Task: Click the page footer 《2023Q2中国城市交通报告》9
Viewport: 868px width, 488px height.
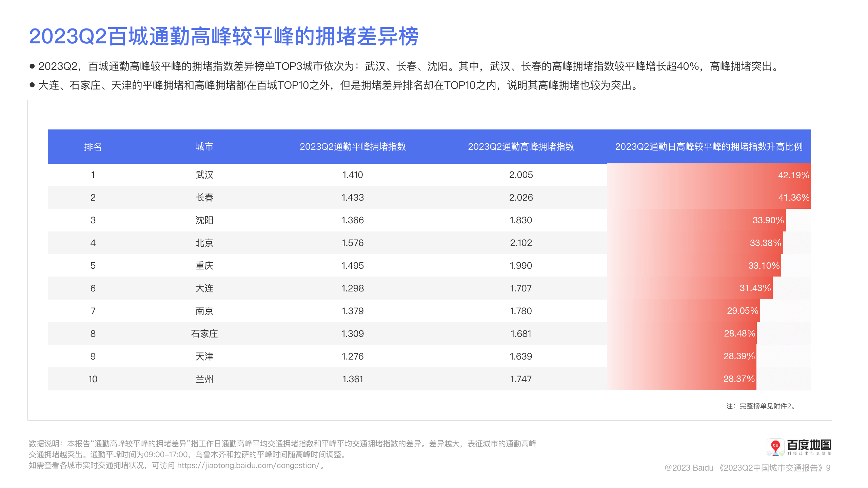Action: click(774, 468)
